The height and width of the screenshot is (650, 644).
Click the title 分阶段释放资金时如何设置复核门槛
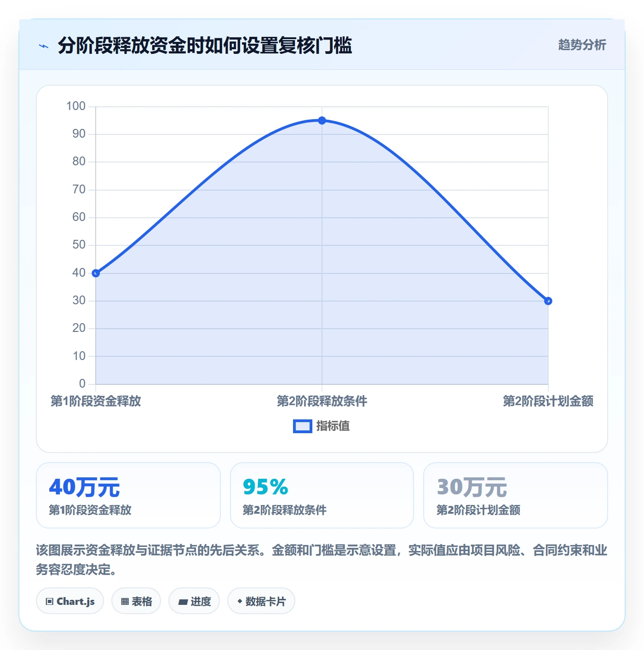205,46
